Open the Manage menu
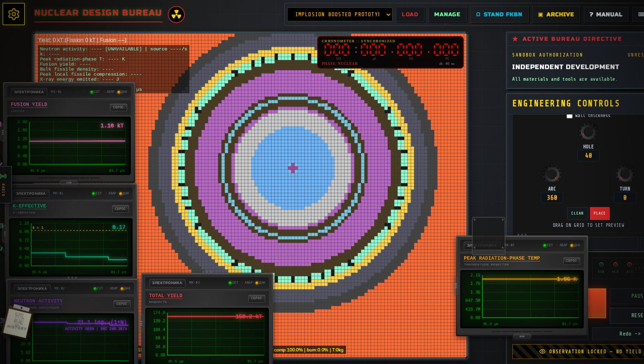 [447, 14]
